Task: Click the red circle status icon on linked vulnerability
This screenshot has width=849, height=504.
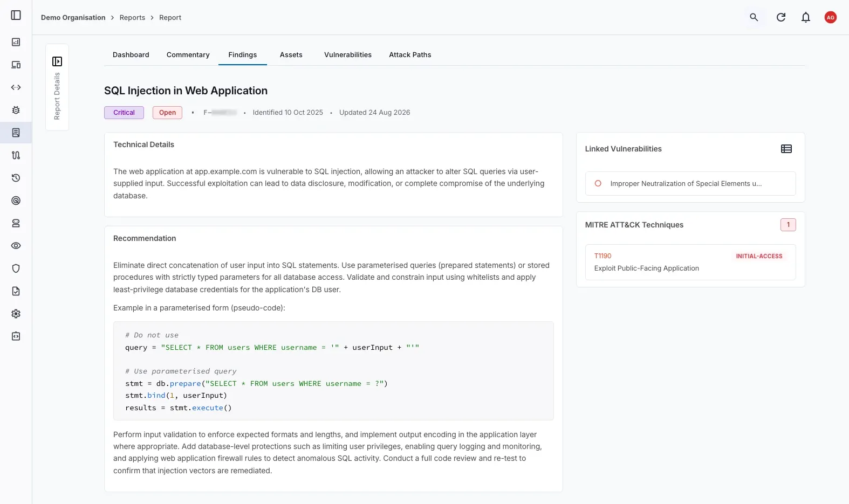Action: tap(598, 183)
